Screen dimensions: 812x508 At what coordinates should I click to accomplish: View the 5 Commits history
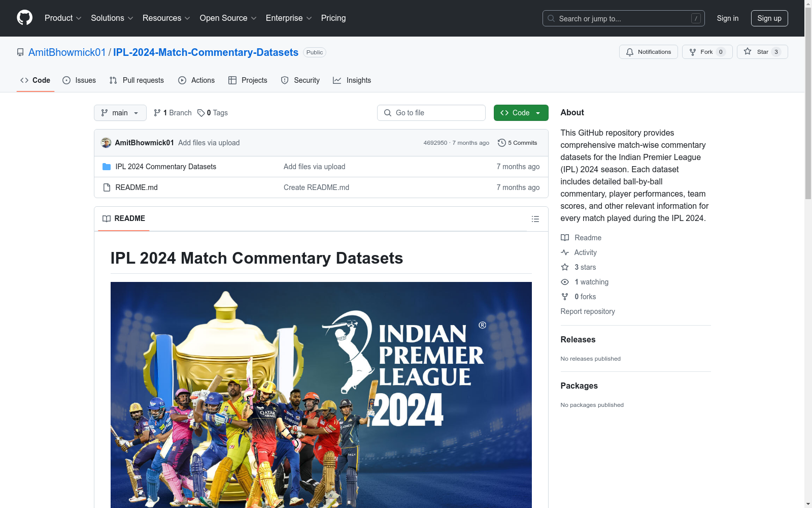coord(518,143)
